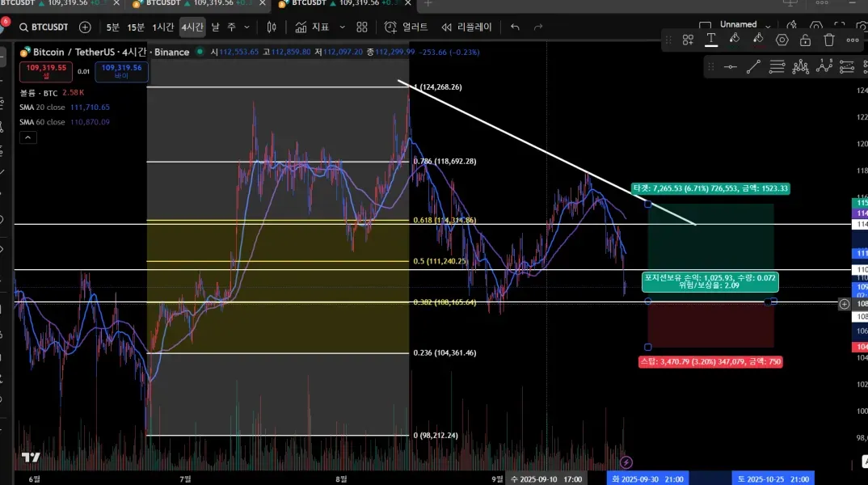Image resolution: width=868 pixels, height=485 pixels.
Task: Select the 포지션보유 손익 info label
Action: click(710, 281)
